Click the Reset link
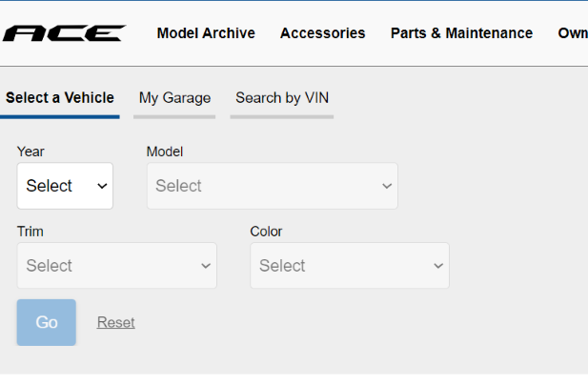The image size is (588, 385). [115, 323]
